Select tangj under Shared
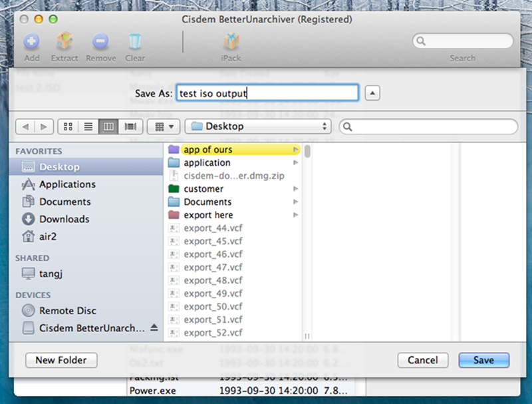 tap(86, 274)
